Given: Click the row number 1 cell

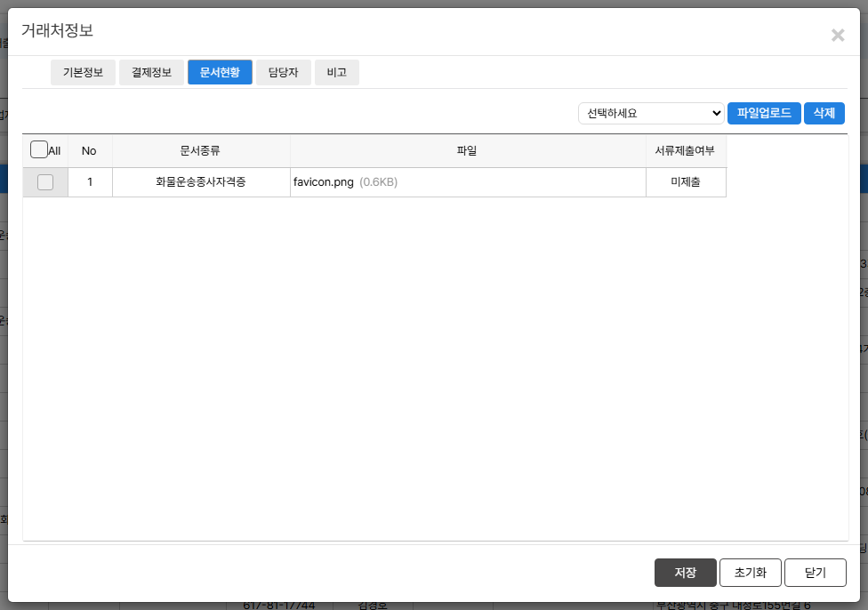Looking at the screenshot, I should [90, 182].
